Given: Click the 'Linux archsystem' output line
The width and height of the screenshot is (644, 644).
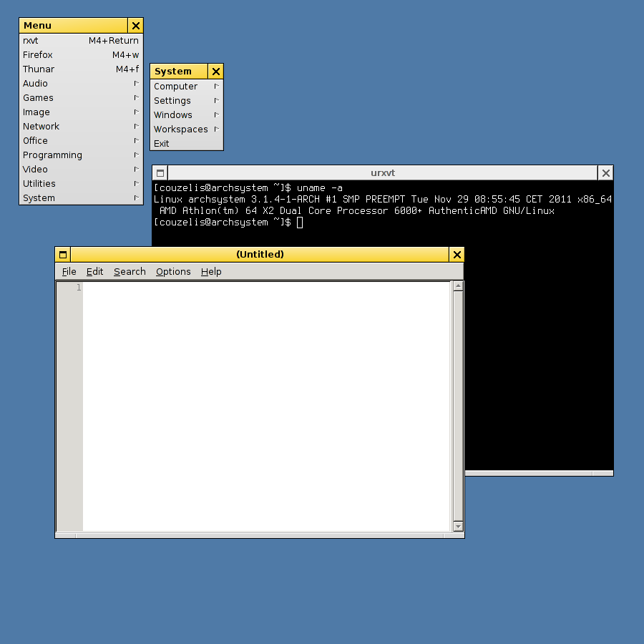Looking at the screenshot, I should 383,199.
